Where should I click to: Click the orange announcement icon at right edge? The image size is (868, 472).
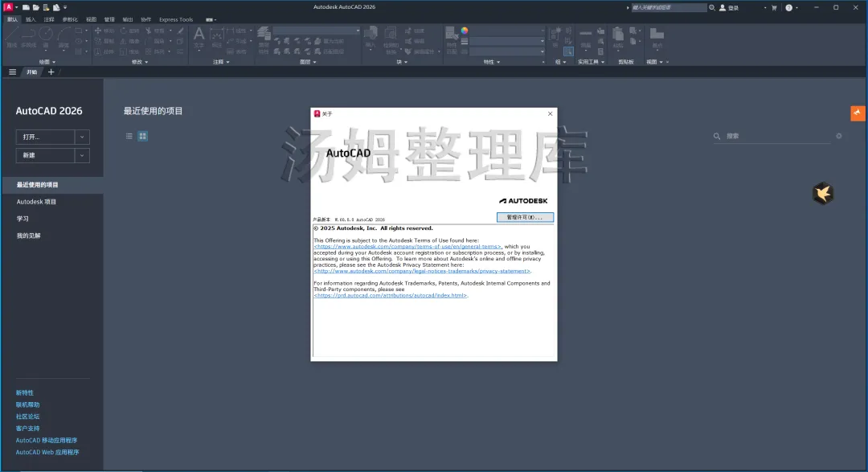(858, 113)
